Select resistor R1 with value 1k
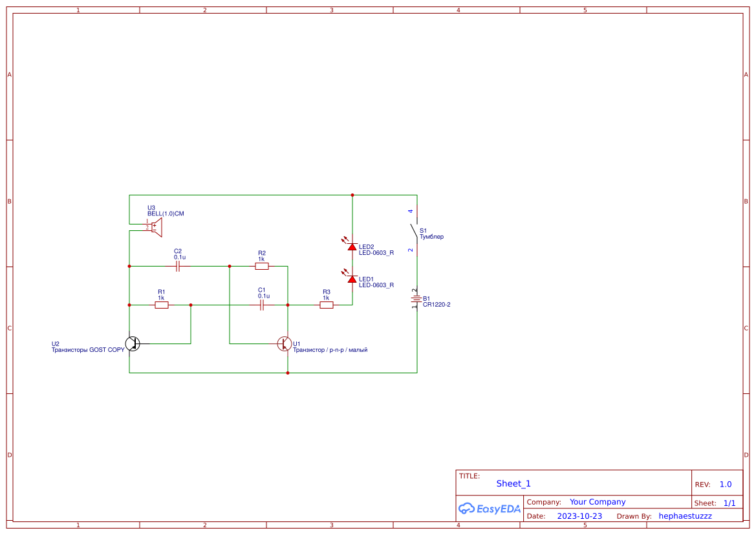 click(x=160, y=304)
